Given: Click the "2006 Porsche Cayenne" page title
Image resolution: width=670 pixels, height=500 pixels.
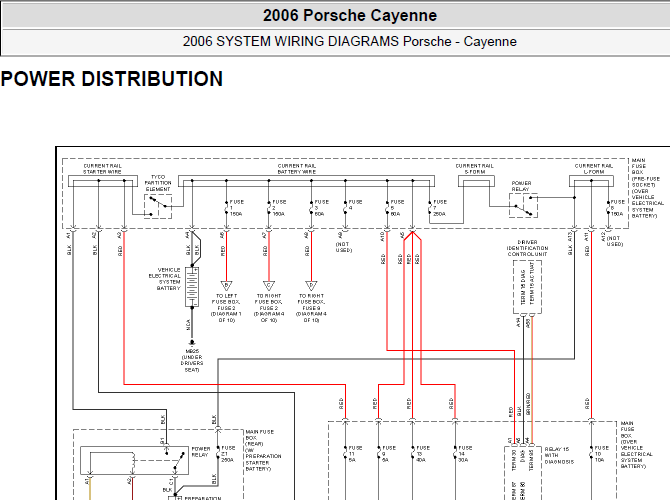Looking at the screenshot, I should [x=350, y=15].
